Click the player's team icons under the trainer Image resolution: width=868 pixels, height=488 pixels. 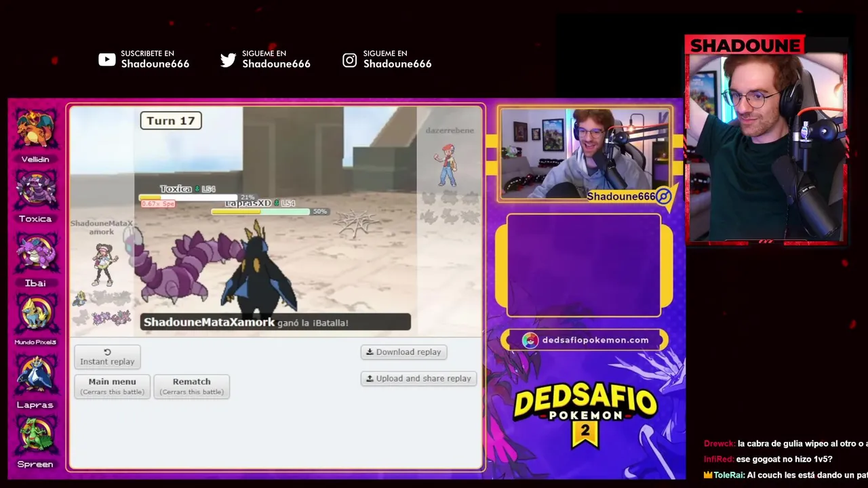pyautogui.click(x=102, y=308)
